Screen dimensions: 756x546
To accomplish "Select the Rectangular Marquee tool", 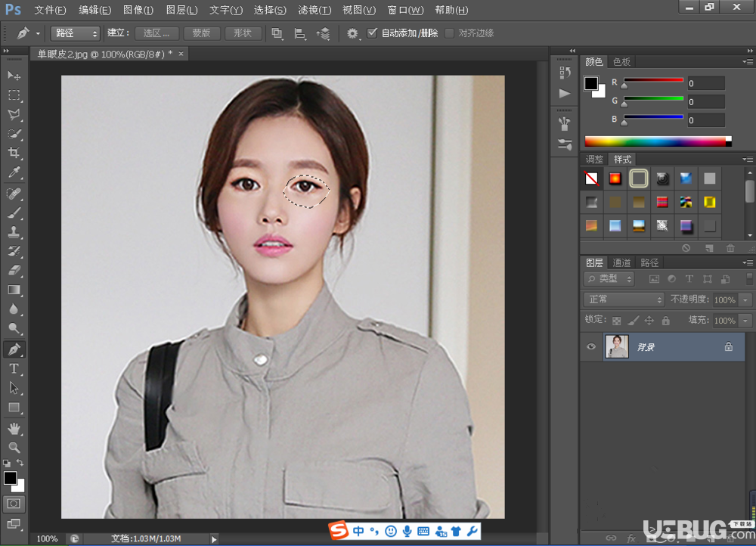I will coord(14,95).
